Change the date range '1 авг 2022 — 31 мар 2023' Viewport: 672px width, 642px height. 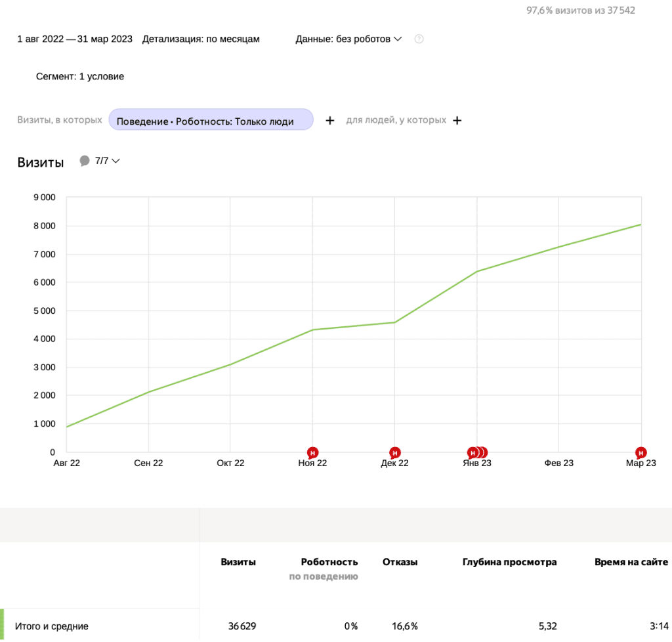point(74,39)
